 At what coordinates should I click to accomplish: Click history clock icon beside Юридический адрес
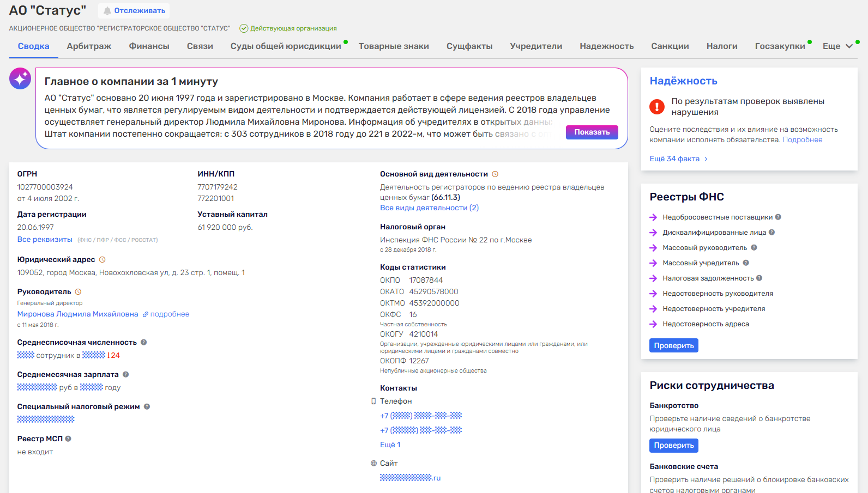tap(102, 260)
